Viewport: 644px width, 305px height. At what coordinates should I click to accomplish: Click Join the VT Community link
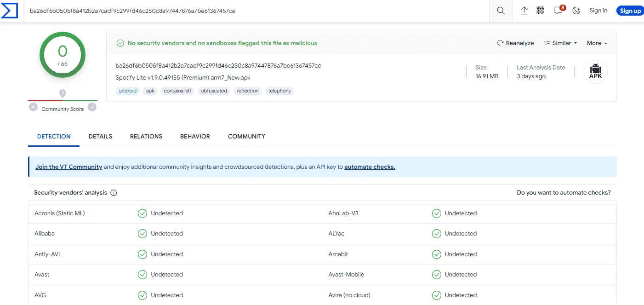click(68, 167)
